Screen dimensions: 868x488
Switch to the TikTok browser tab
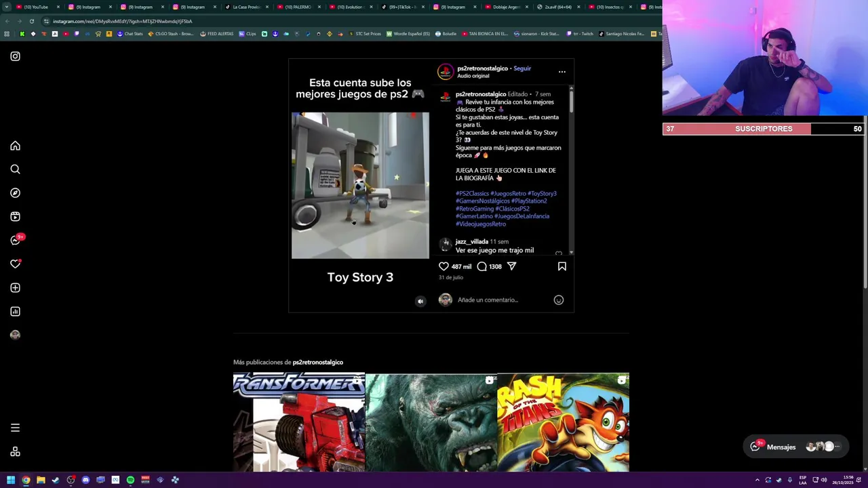coord(402,7)
